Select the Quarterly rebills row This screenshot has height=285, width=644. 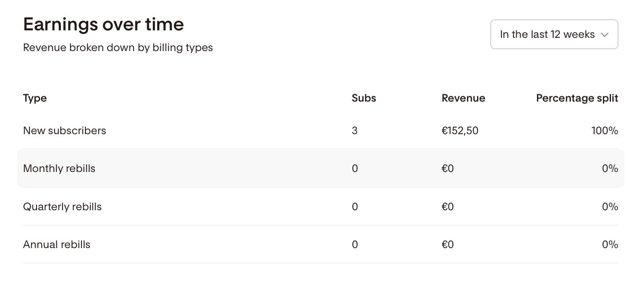click(321, 207)
